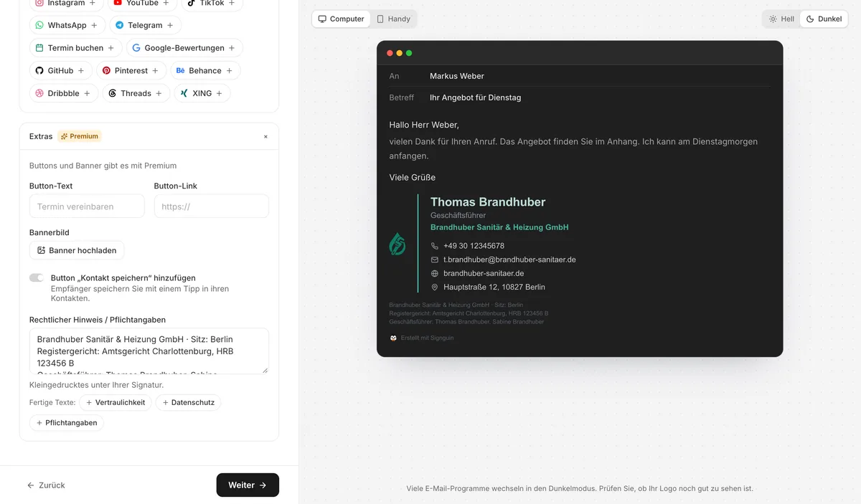Viewport: 861px width, 504px height.
Task: Click the job title Geschäftsführer
Action: click(x=458, y=215)
